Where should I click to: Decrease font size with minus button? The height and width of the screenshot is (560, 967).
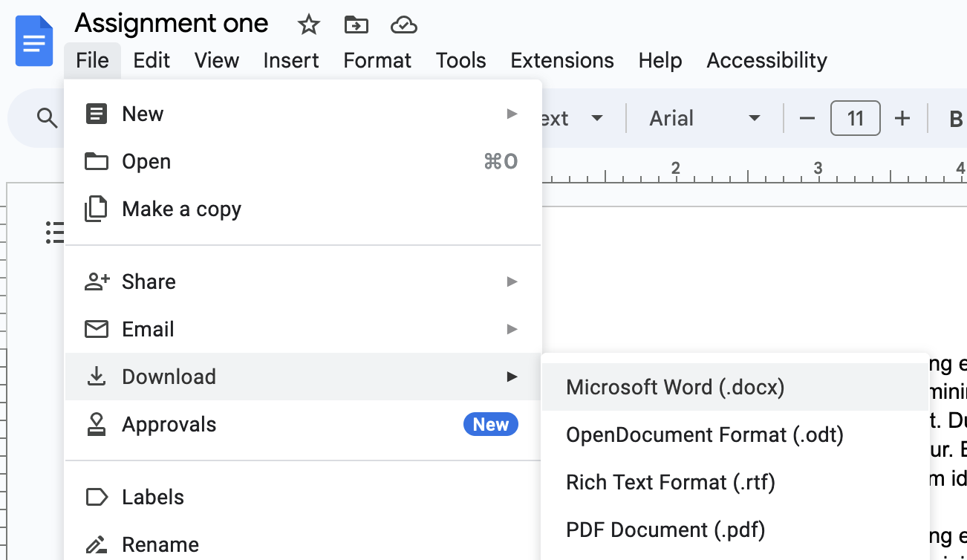pos(807,119)
